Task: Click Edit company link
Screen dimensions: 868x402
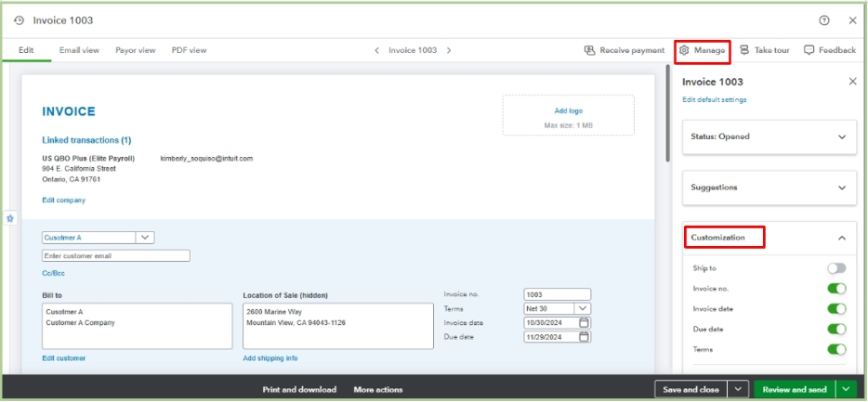Action: [64, 201]
